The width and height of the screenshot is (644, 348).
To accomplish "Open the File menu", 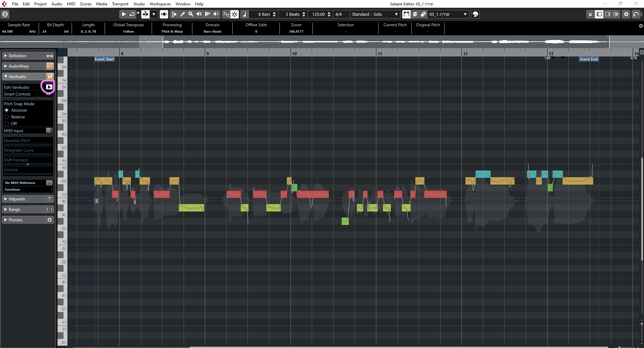I will tap(15, 4).
